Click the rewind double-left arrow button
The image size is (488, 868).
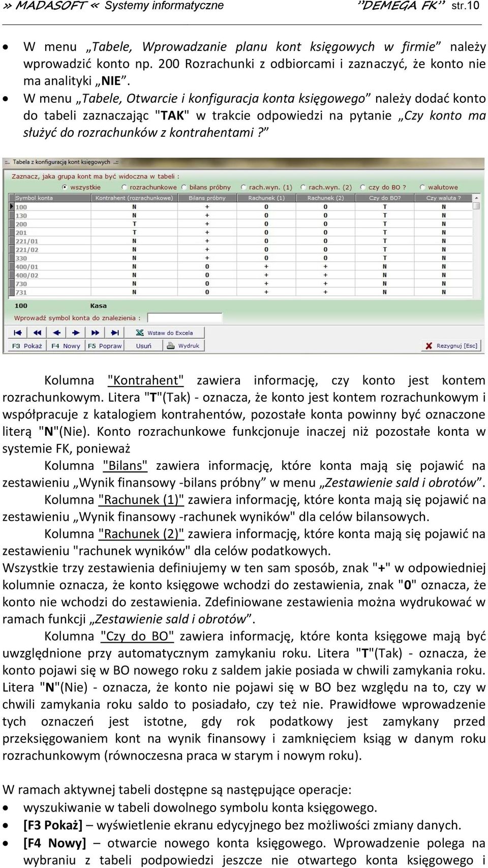pyautogui.click(x=37, y=333)
